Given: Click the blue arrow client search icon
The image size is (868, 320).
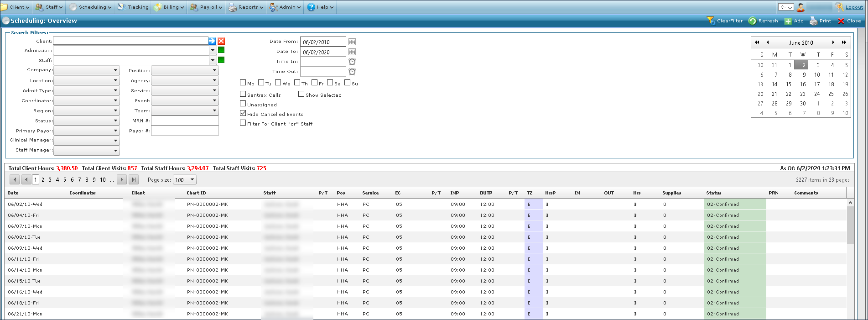Looking at the screenshot, I should [212, 41].
